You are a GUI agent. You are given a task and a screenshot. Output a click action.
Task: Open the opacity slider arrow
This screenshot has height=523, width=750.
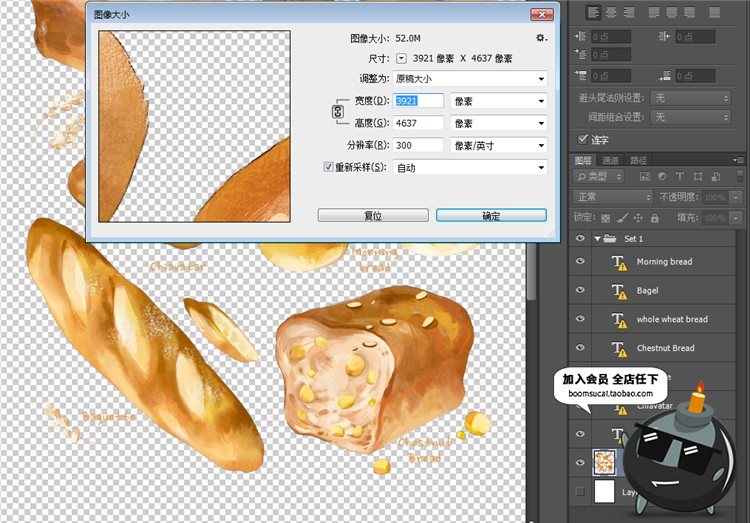(735, 197)
